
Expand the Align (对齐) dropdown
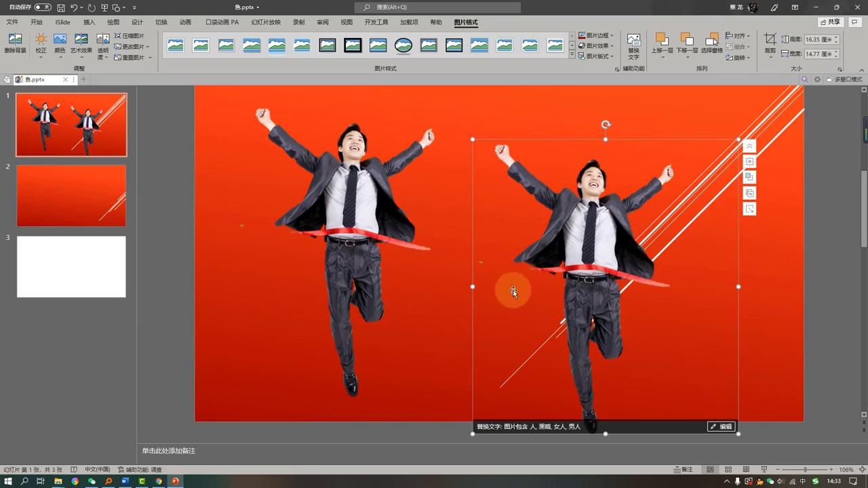[738, 36]
